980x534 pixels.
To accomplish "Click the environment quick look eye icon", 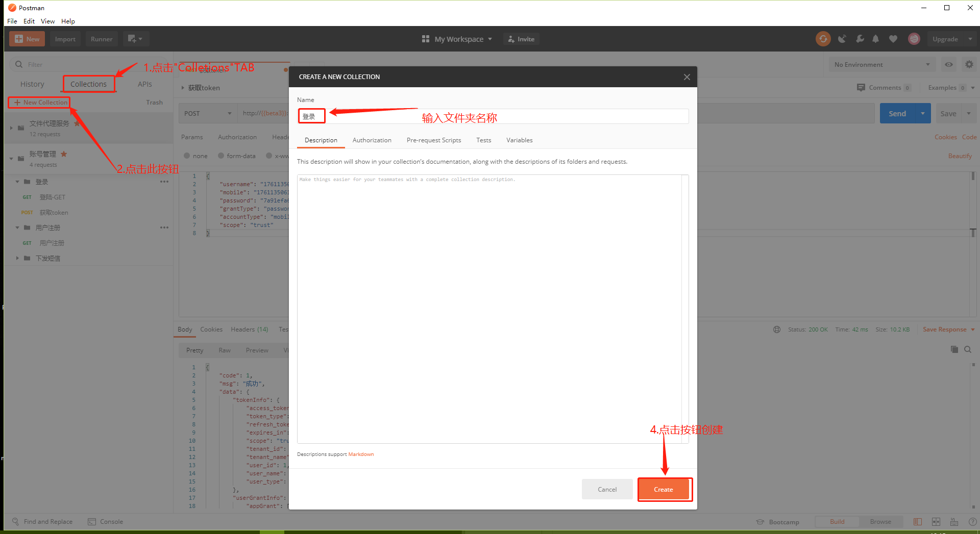I will [949, 65].
